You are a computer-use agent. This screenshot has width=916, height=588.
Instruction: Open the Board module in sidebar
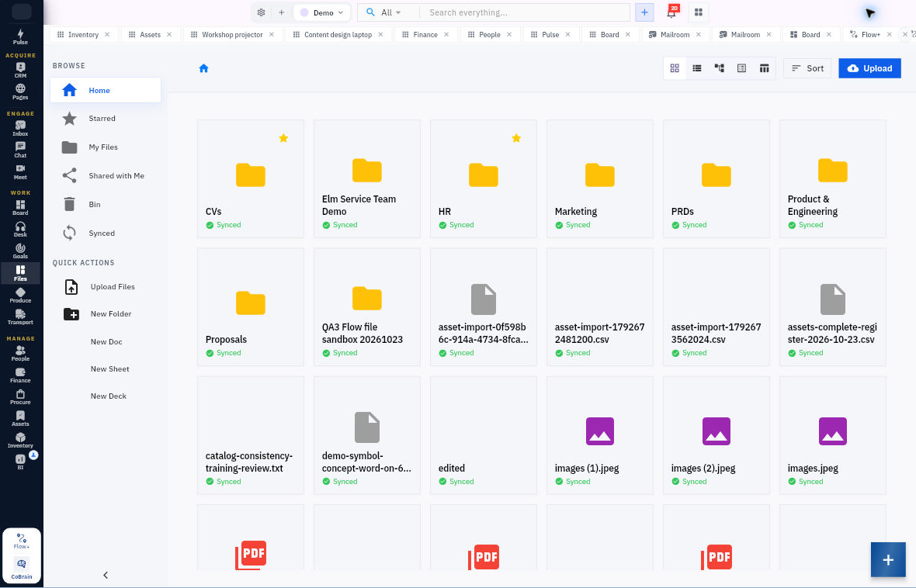(20, 207)
